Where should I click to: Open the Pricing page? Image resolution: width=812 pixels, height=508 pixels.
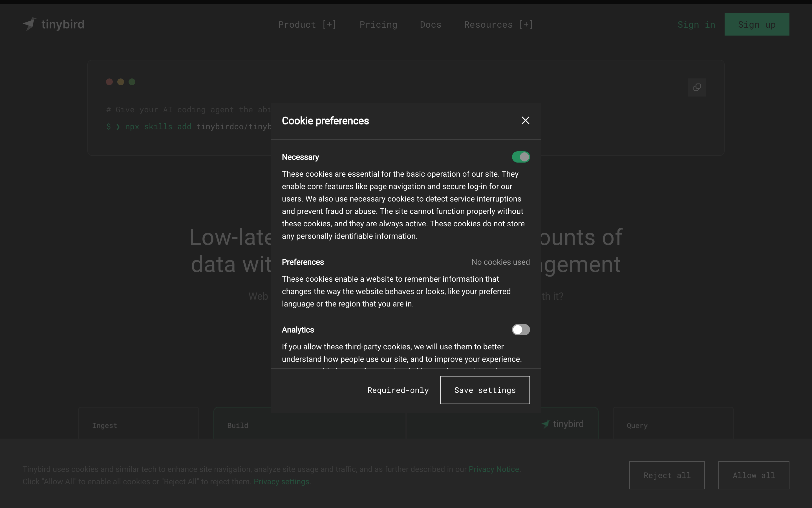378,25
